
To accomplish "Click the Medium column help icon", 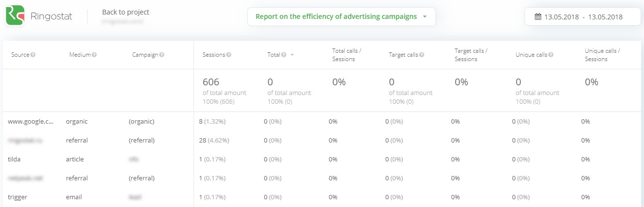I will (x=94, y=55).
